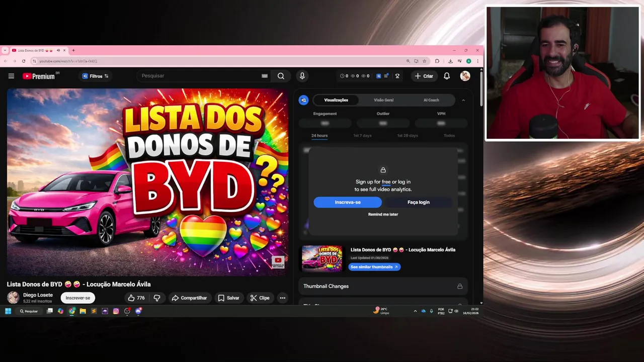
Task: Open File Explorer from taskbar
Action: pyautogui.click(x=83, y=311)
